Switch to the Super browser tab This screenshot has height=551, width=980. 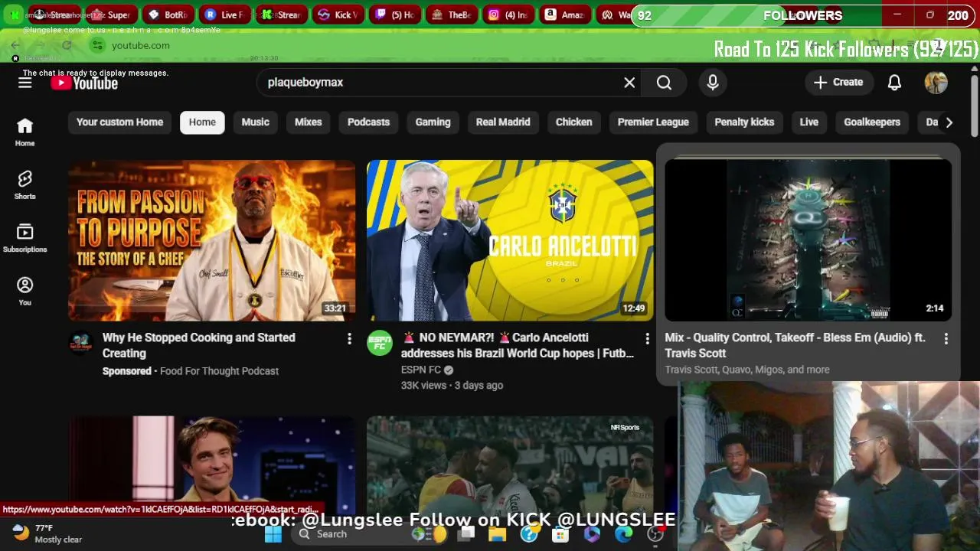pos(111,15)
